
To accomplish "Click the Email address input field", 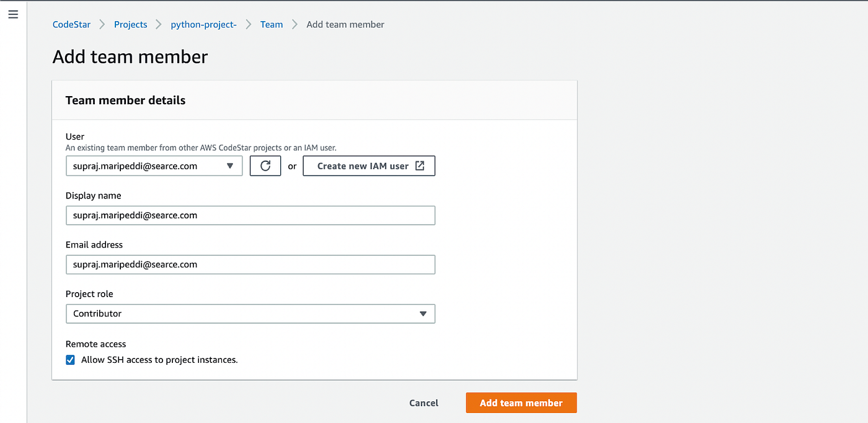I will click(250, 264).
